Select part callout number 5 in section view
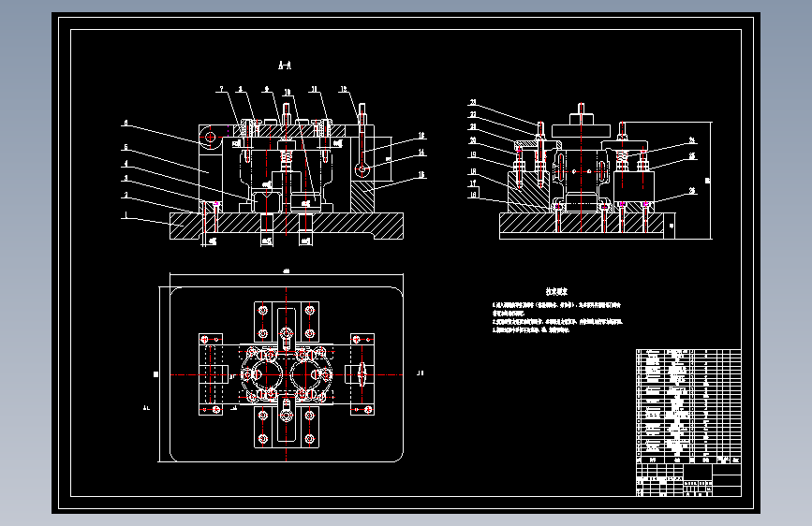Viewport: 812px width, 526px height. 125,147
